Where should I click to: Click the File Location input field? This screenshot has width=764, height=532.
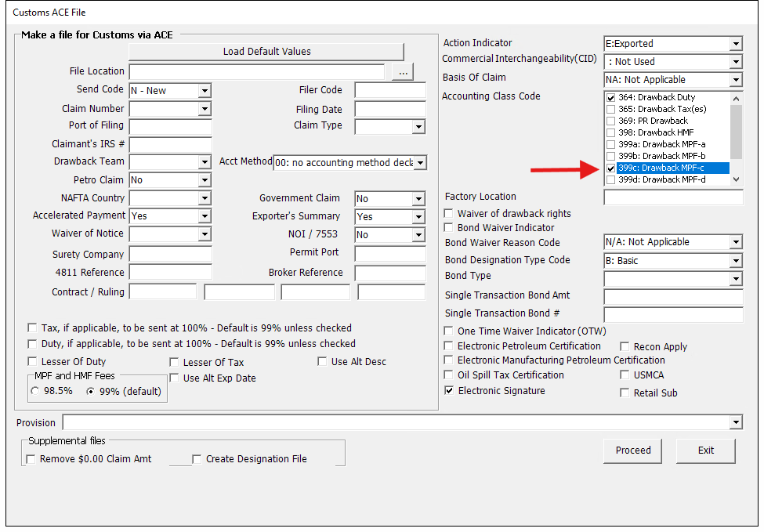[x=257, y=72]
